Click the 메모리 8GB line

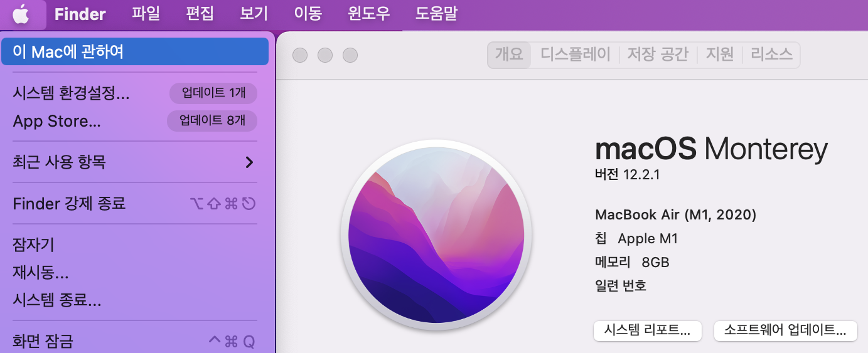coord(632,262)
